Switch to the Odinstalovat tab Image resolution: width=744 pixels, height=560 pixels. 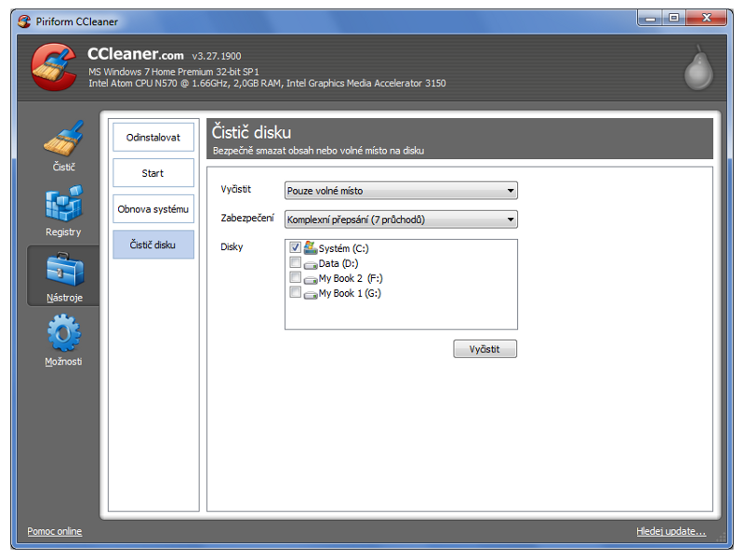coord(153,137)
